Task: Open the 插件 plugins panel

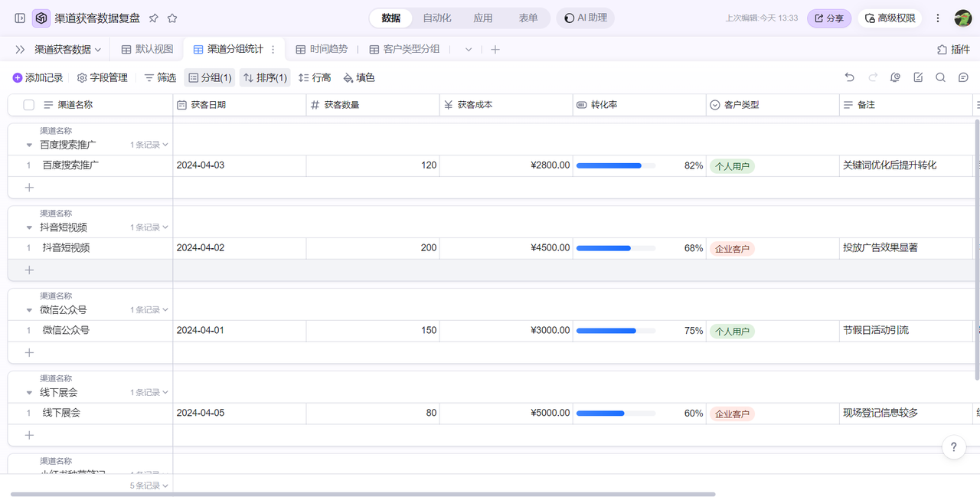Action: (x=953, y=49)
